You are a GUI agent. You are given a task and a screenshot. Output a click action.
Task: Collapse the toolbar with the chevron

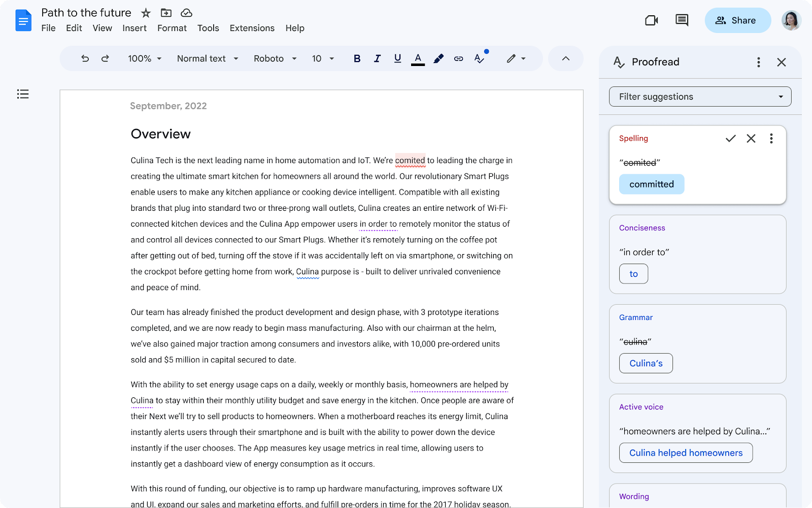(x=565, y=58)
